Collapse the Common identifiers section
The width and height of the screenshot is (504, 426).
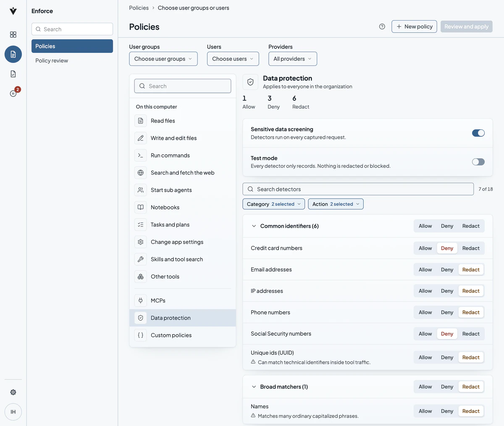pyautogui.click(x=254, y=226)
